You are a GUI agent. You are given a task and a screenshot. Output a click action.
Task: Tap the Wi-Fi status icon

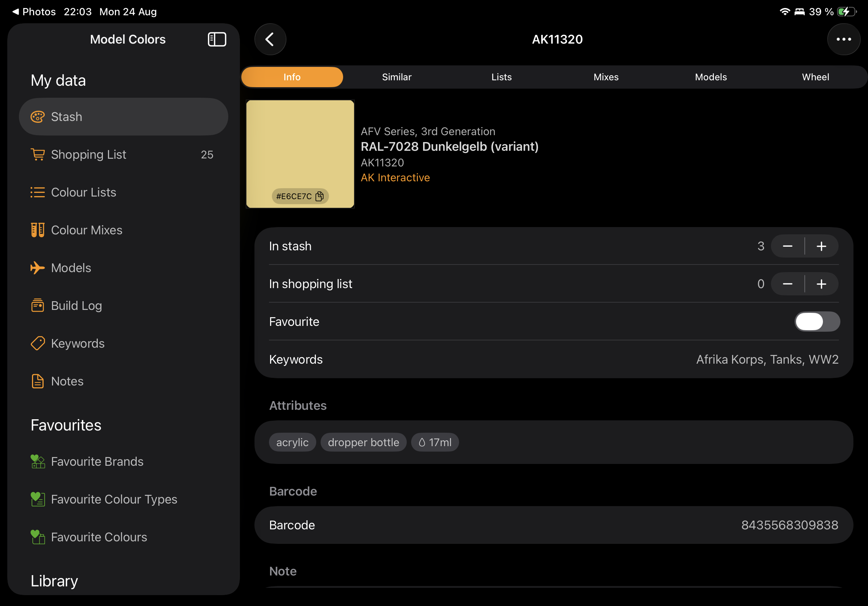tap(785, 12)
